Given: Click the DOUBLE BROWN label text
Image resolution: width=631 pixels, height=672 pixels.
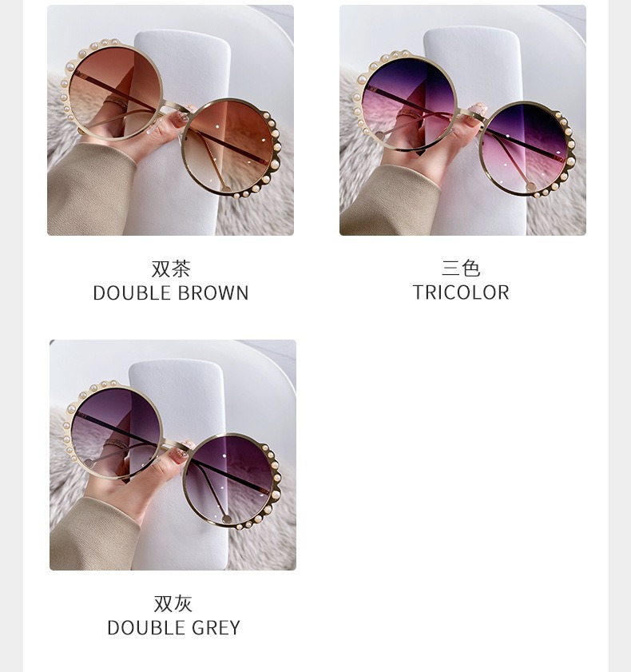Looking at the screenshot, I should coord(170,293).
